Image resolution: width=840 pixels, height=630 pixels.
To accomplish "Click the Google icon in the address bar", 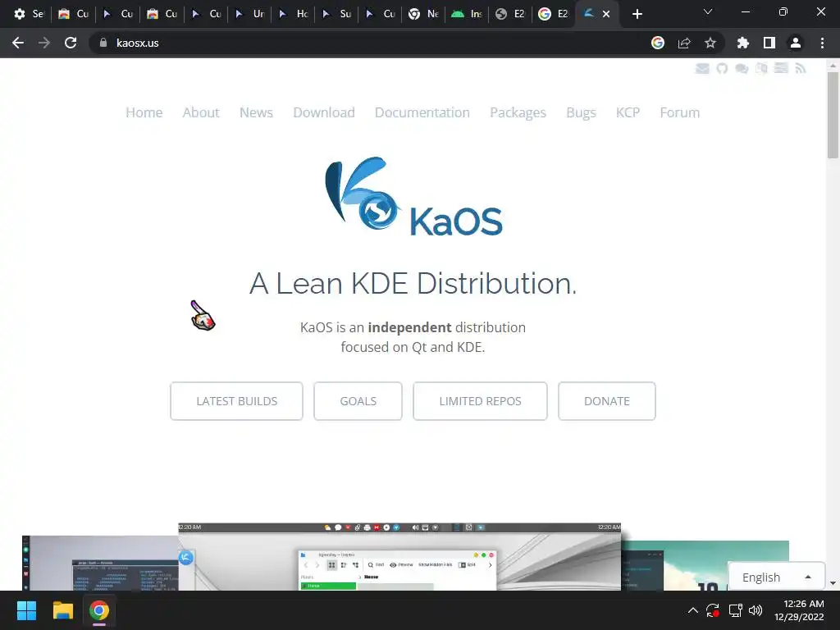I will 658,43.
